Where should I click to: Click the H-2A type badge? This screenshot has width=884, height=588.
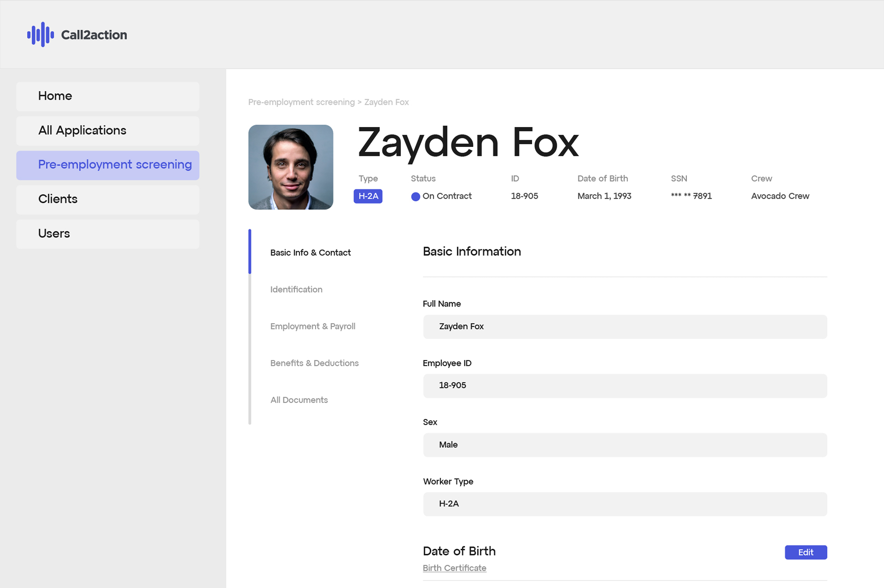367,196
